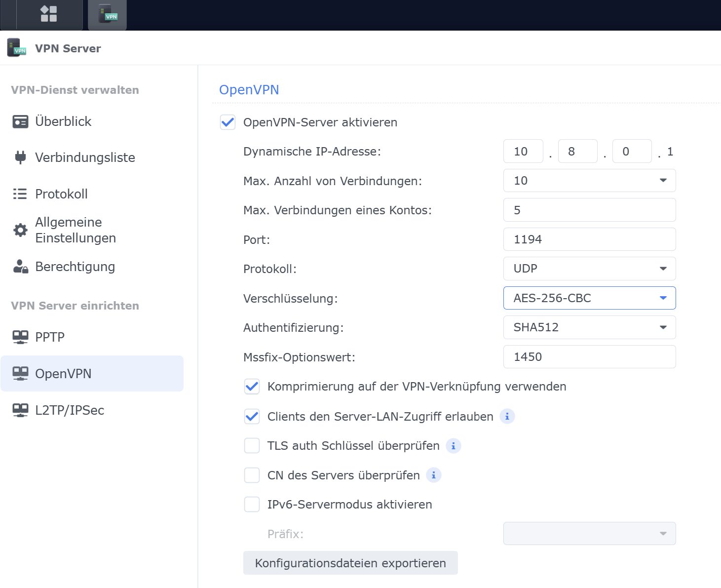Enable CN des Servers überprüfen
The image size is (721, 588).
click(252, 475)
